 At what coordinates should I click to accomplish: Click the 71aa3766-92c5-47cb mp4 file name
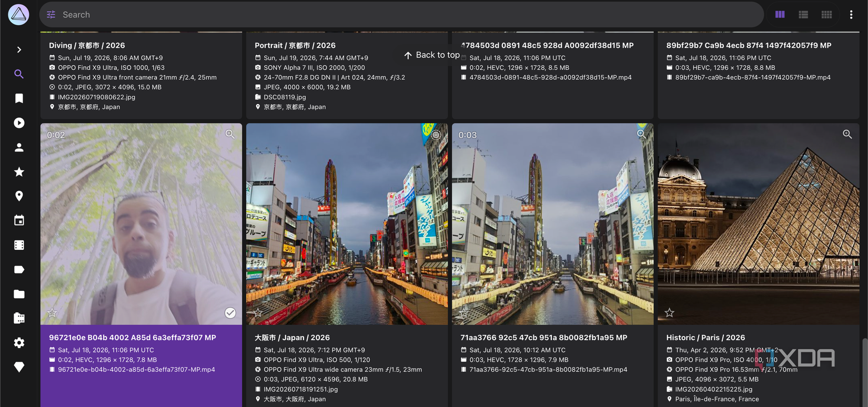(x=548, y=370)
